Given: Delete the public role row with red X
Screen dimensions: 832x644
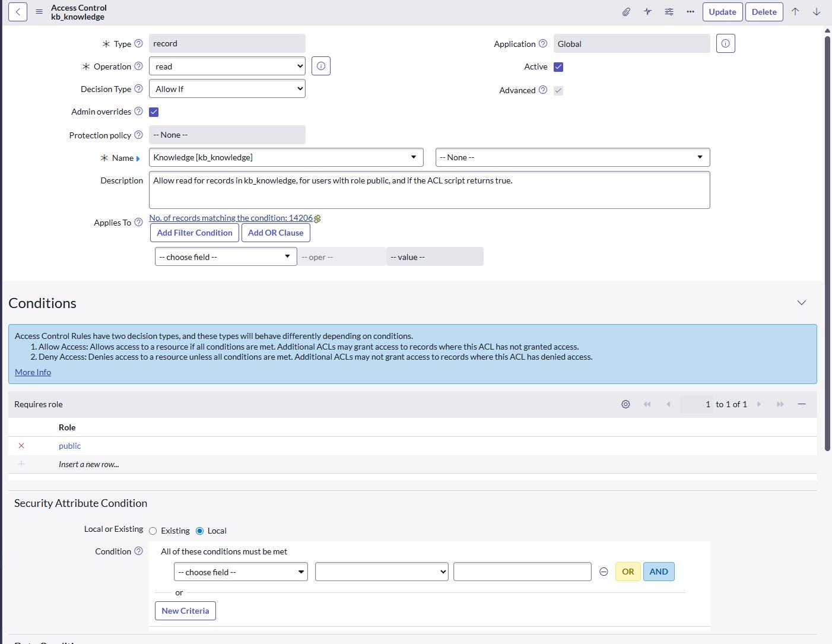Looking at the screenshot, I should click(x=21, y=446).
